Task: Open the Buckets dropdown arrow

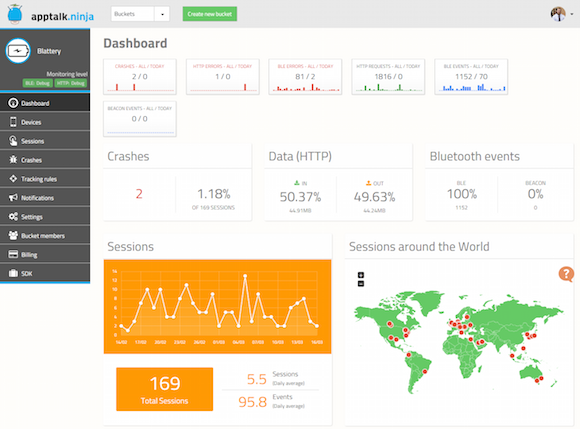Action: click(x=162, y=14)
